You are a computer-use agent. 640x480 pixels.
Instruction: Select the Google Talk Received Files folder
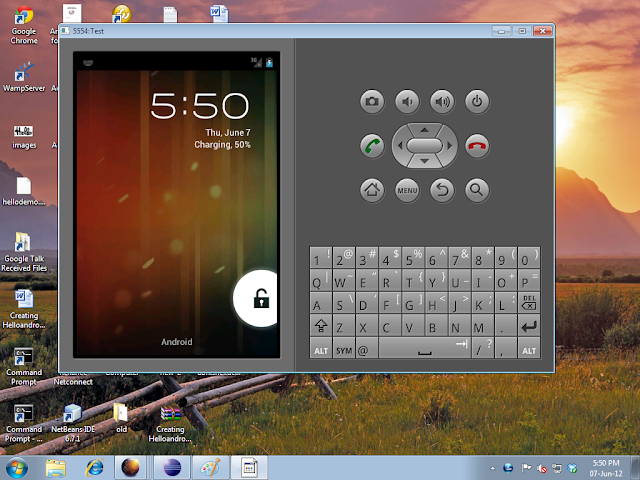click(24, 252)
